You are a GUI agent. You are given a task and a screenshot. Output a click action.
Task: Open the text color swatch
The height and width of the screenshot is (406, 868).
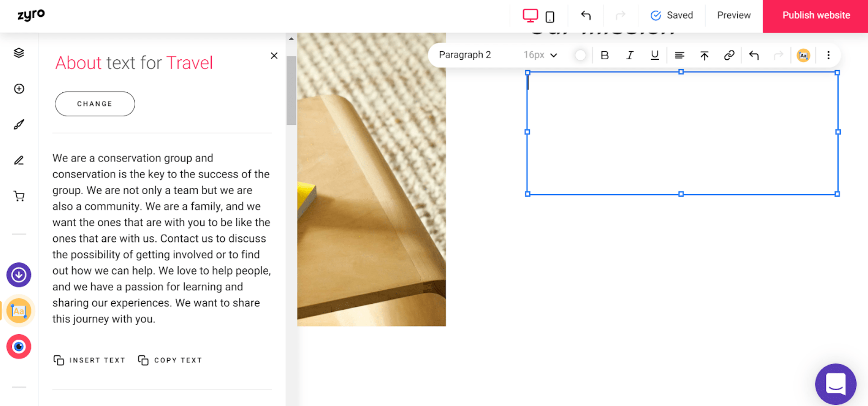580,55
